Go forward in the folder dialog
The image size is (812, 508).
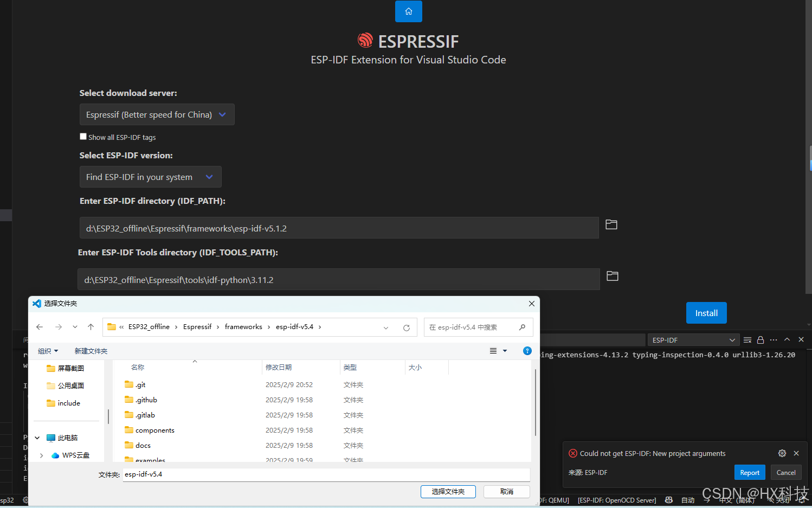click(x=59, y=327)
